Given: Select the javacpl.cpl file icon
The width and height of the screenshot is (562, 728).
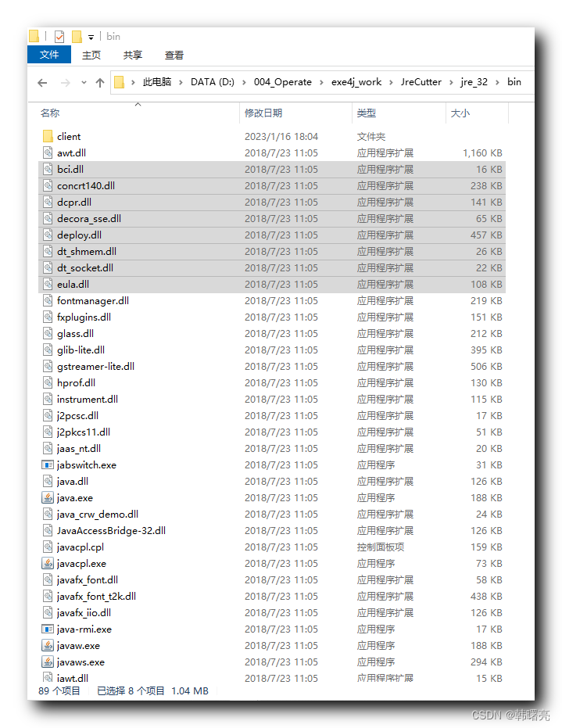Looking at the screenshot, I should coord(48,547).
